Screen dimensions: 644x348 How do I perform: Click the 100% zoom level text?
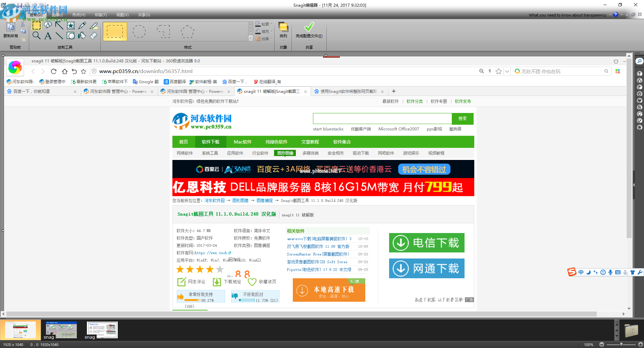[x=589, y=345]
